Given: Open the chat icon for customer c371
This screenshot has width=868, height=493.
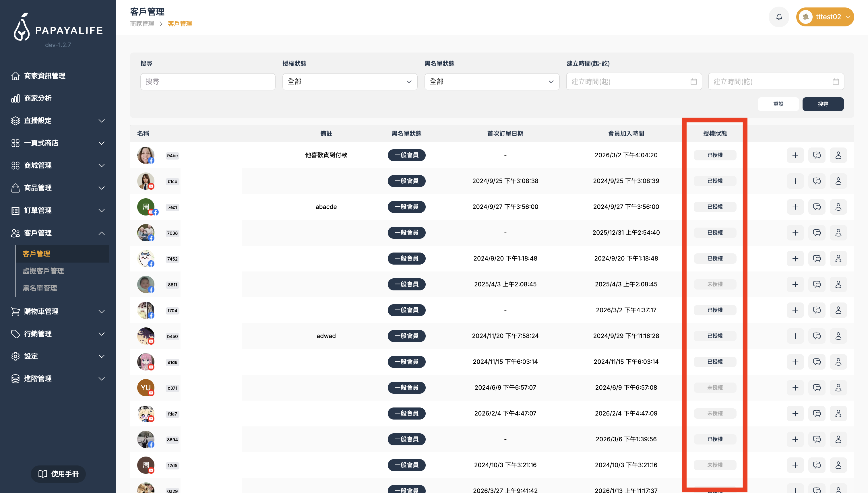Looking at the screenshot, I should tap(817, 388).
